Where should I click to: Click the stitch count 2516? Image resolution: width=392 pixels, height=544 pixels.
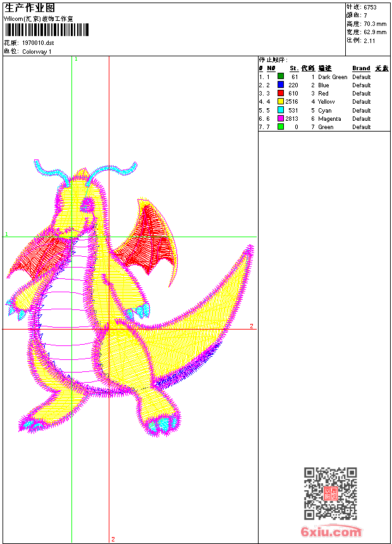click(291, 102)
